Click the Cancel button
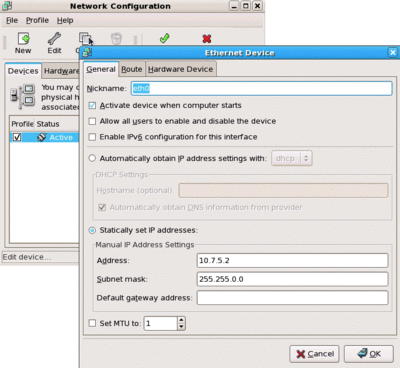 (314, 354)
